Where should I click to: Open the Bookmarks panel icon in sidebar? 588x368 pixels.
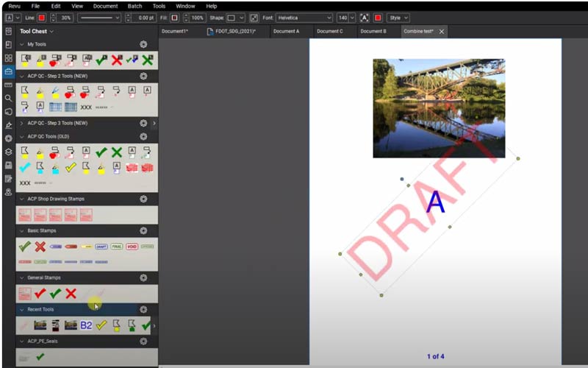(8, 45)
